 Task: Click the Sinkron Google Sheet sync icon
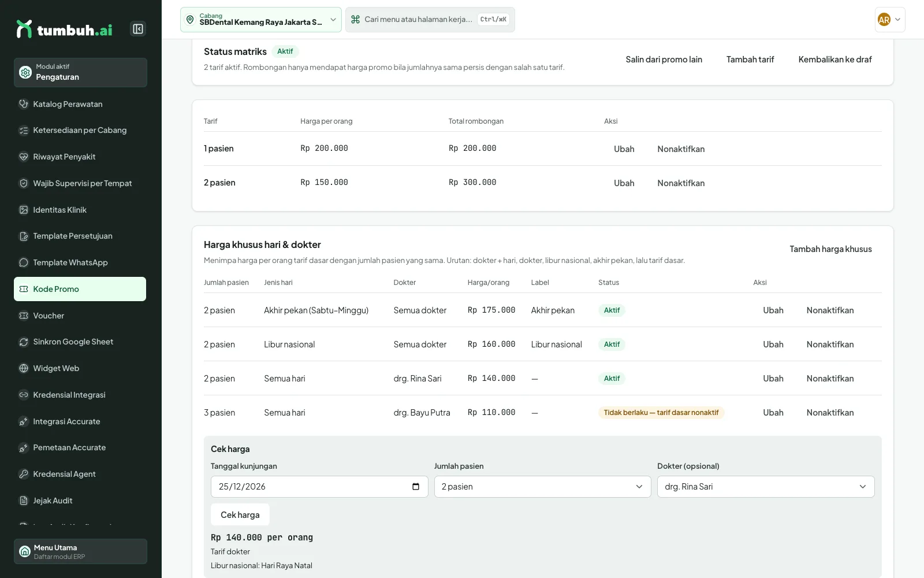click(24, 342)
